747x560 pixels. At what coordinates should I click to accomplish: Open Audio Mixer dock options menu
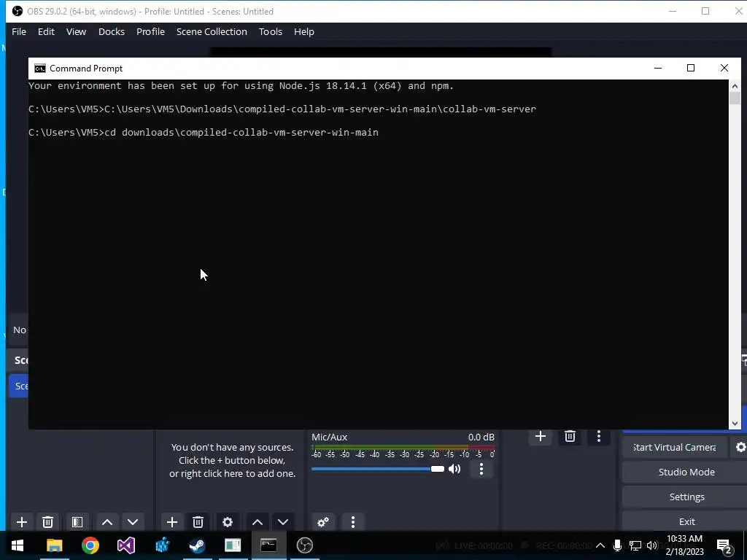tap(353, 522)
